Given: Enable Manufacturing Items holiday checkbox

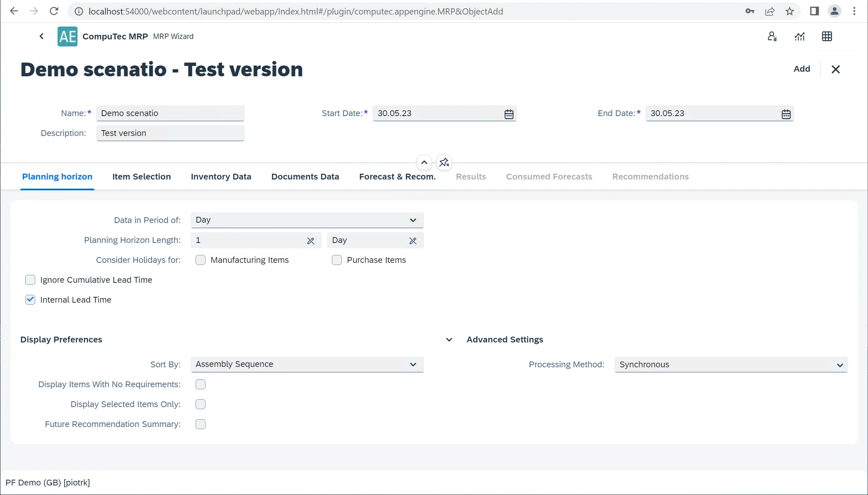Looking at the screenshot, I should [201, 260].
